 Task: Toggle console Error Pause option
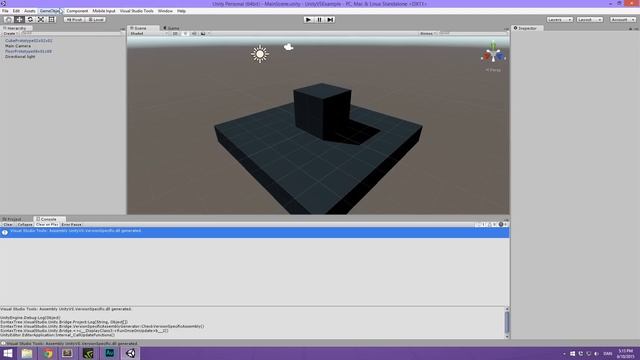pos(71,224)
